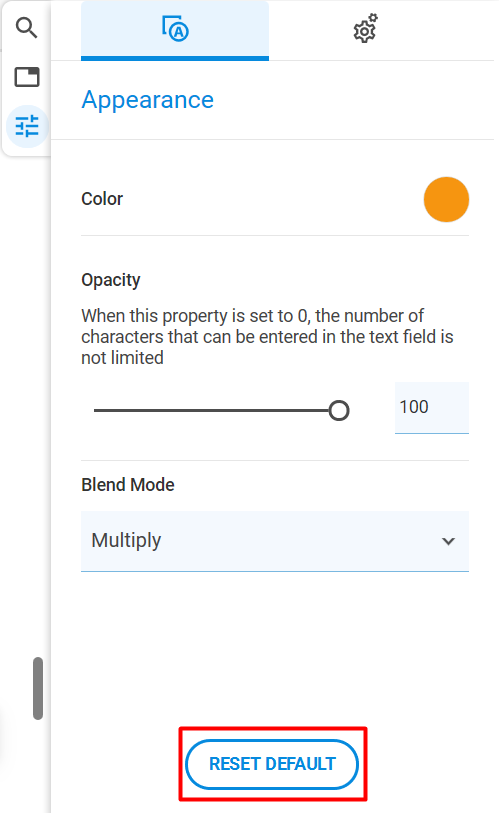Click the start of the Opacity slider track

(96, 410)
